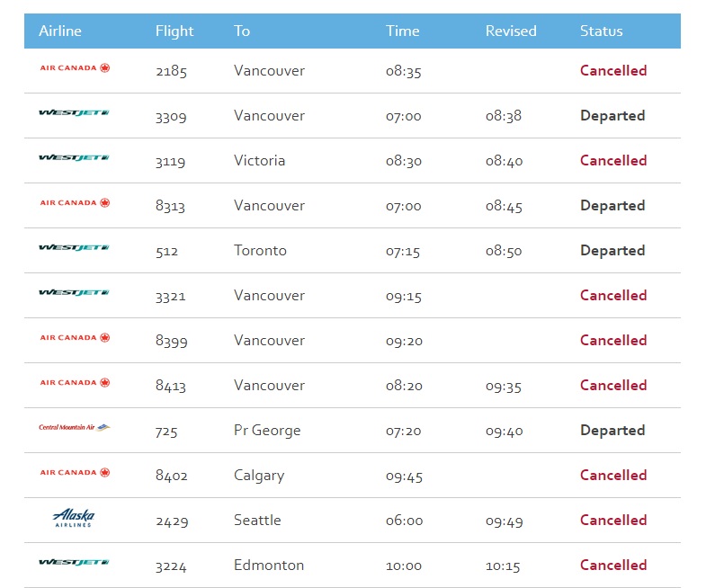
Task: Click the To destination column header
Action: tap(242, 31)
